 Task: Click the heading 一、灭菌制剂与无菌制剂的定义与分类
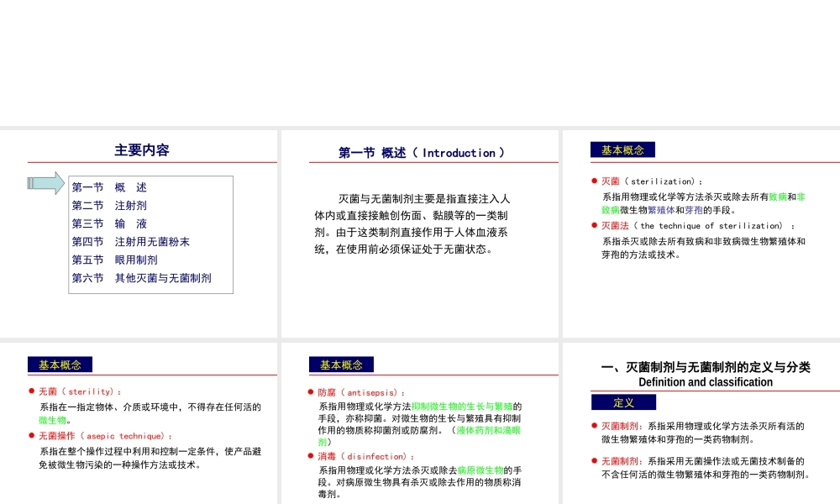(x=707, y=366)
